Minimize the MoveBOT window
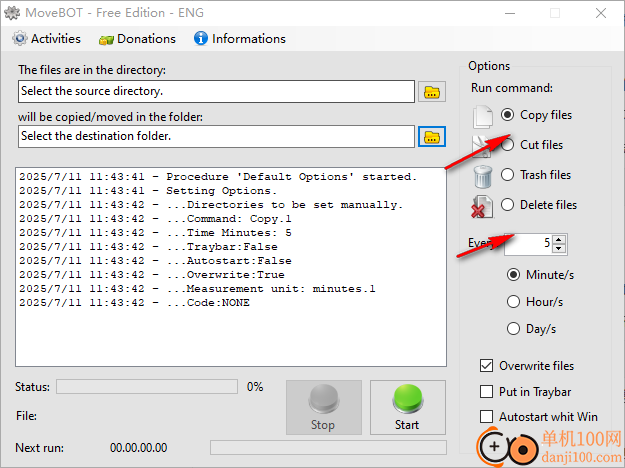The height and width of the screenshot is (468, 625). click(510, 13)
